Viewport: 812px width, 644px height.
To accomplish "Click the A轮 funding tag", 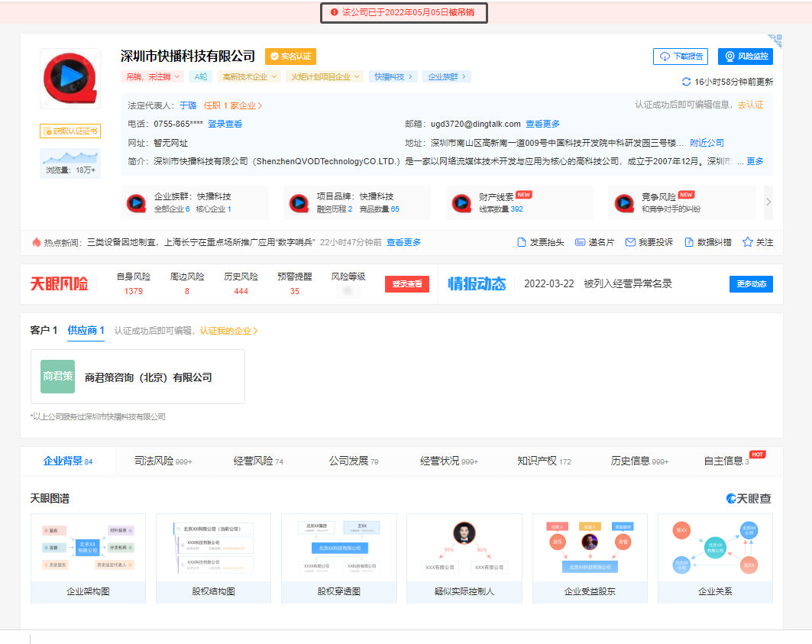I will pos(200,76).
